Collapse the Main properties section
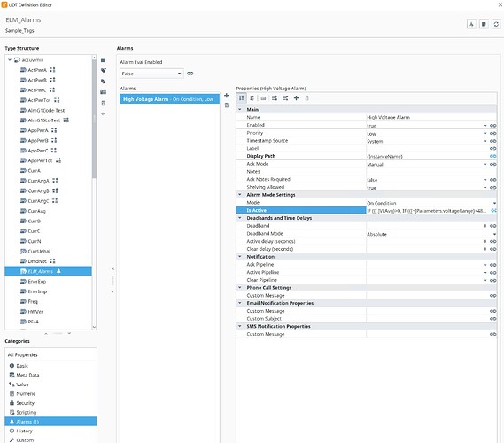 coord(240,109)
